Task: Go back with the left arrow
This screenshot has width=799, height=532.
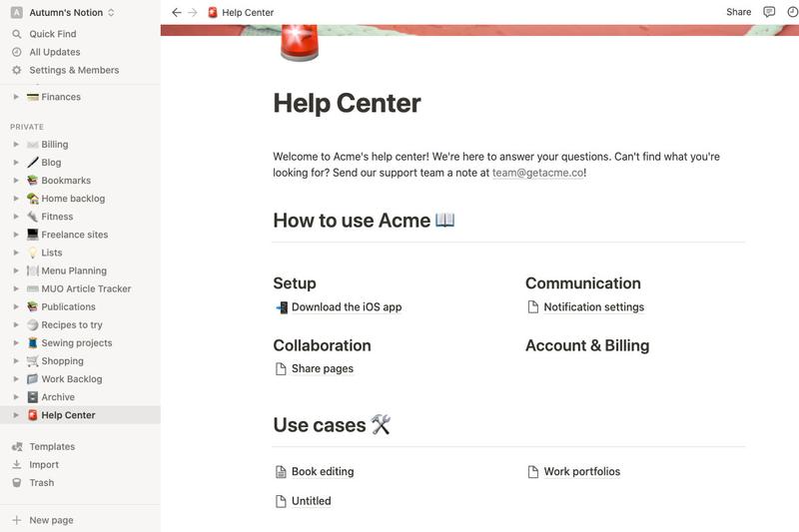Action: coord(177,12)
